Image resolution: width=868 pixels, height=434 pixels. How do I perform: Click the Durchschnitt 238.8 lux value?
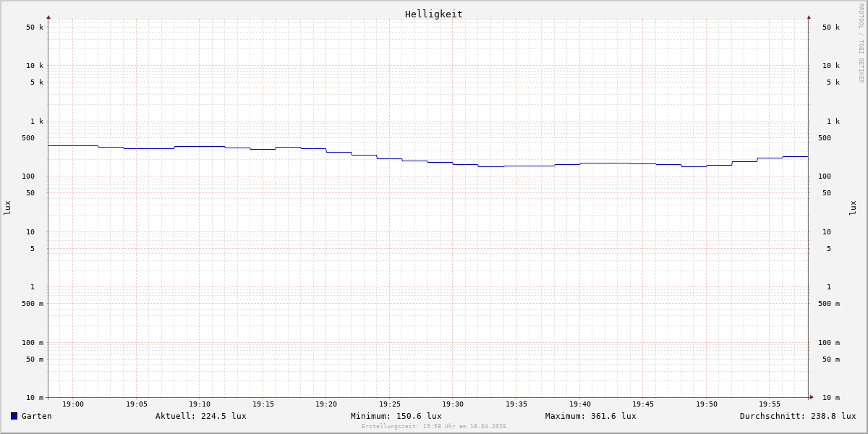[x=797, y=416]
